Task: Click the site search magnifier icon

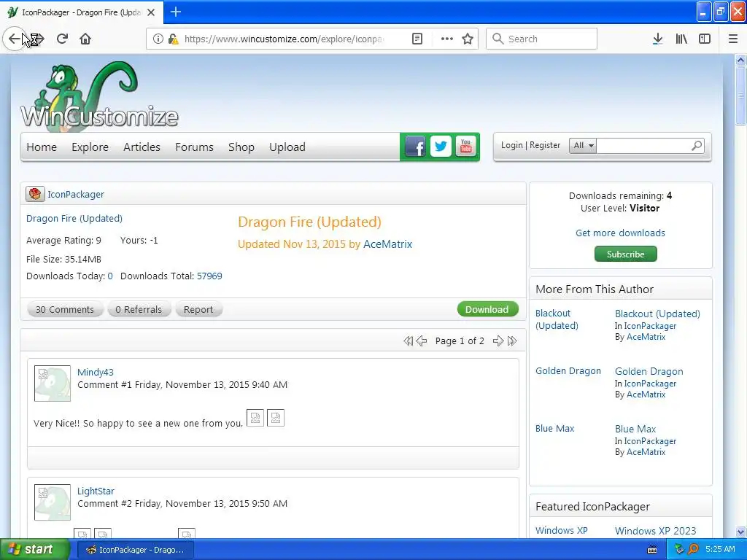Action: [697, 145]
